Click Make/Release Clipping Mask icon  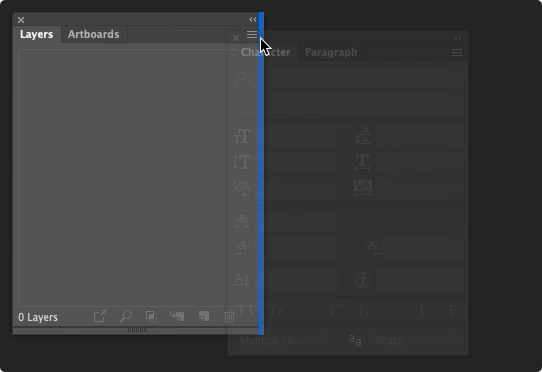(x=151, y=316)
